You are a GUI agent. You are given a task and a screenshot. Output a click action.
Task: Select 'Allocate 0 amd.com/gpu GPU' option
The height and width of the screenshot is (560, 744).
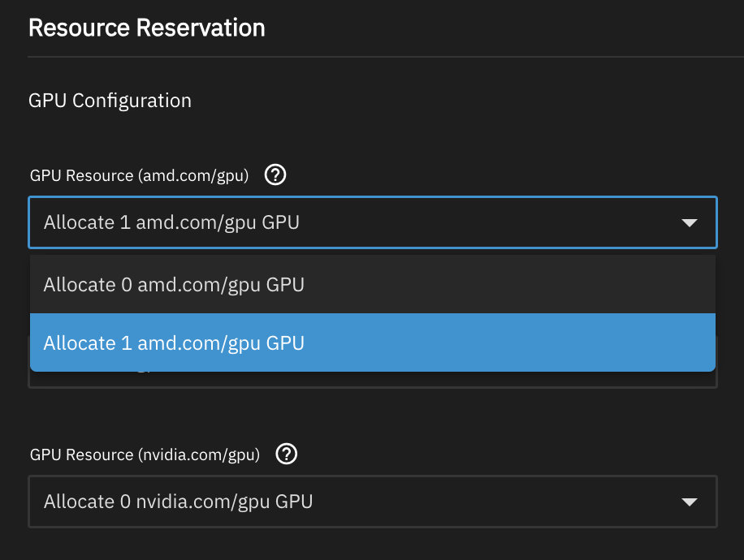click(x=174, y=285)
